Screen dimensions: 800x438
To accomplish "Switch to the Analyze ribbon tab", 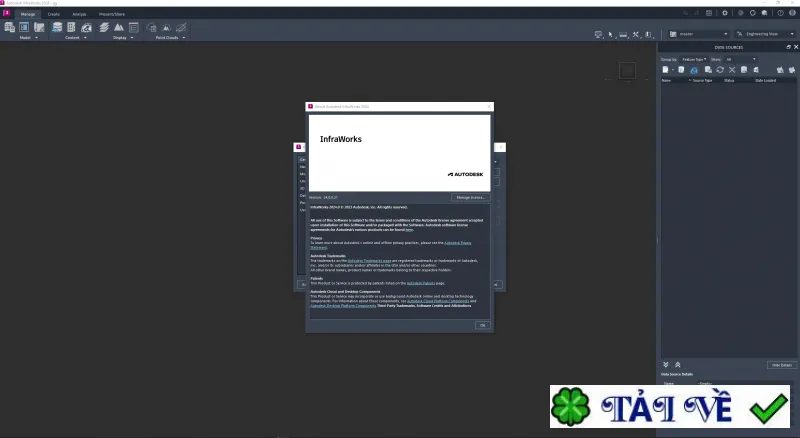I will click(79, 14).
